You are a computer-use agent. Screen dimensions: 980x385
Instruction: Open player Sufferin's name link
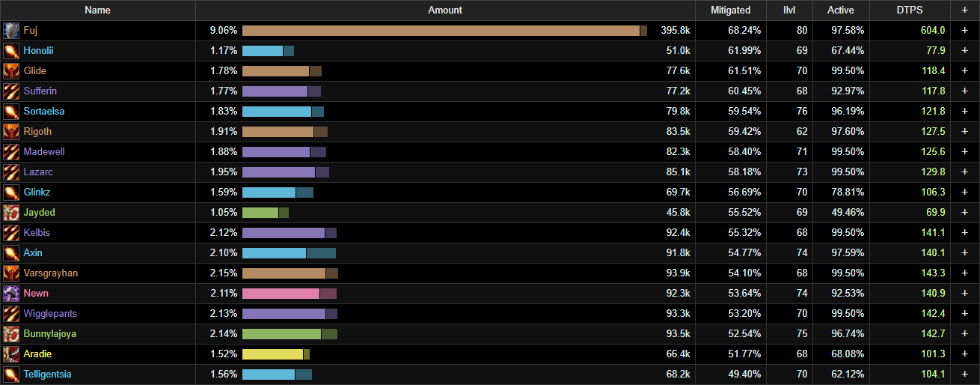(40, 91)
